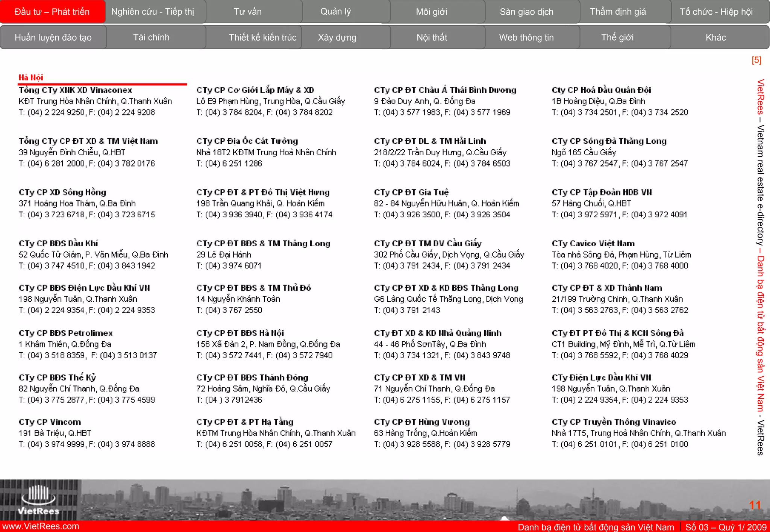Open the Đầu tư – Phát triển tab
This screenshot has width=770, height=532.
click(x=52, y=12)
